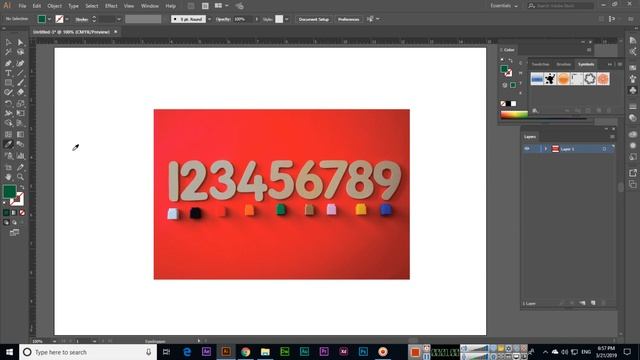The height and width of the screenshot is (360, 640).
Task: Set fill to None in toolbar
Action: click(x=22, y=213)
